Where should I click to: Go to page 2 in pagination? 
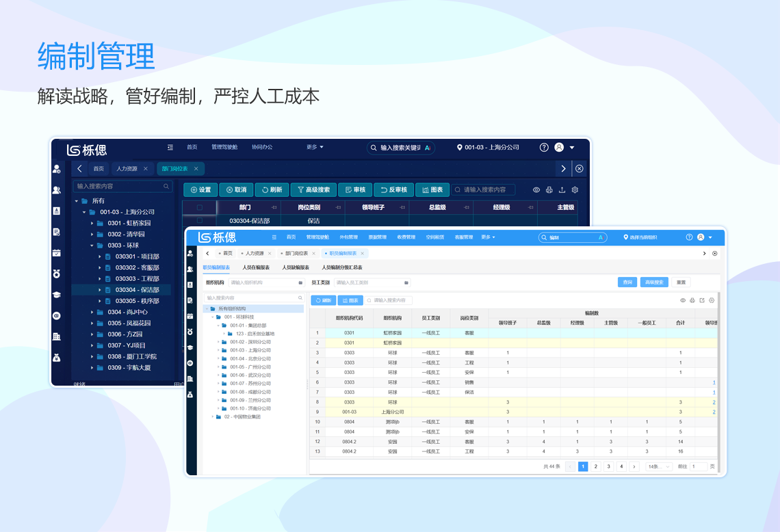[596, 466]
